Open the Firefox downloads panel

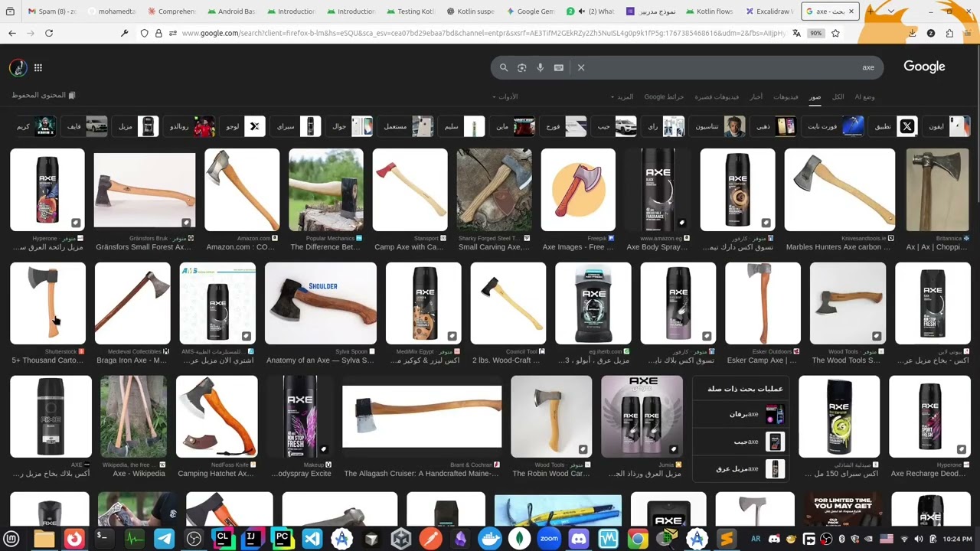912,33
